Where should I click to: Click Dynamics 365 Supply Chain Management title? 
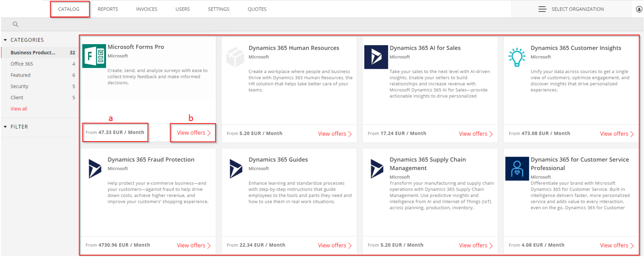pyautogui.click(x=428, y=164)
